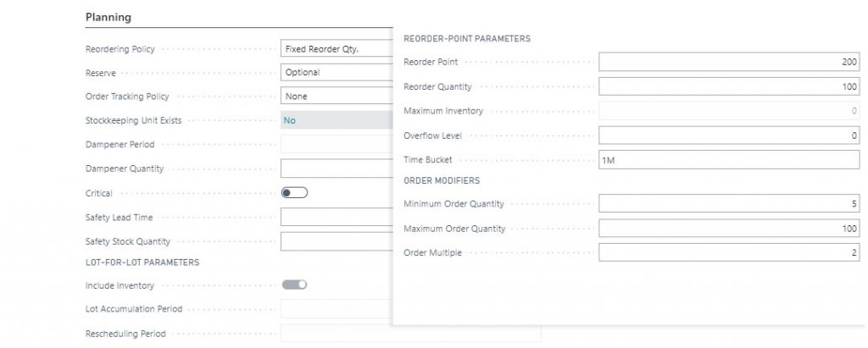Click the Dampener Period field

coord(336,144)
